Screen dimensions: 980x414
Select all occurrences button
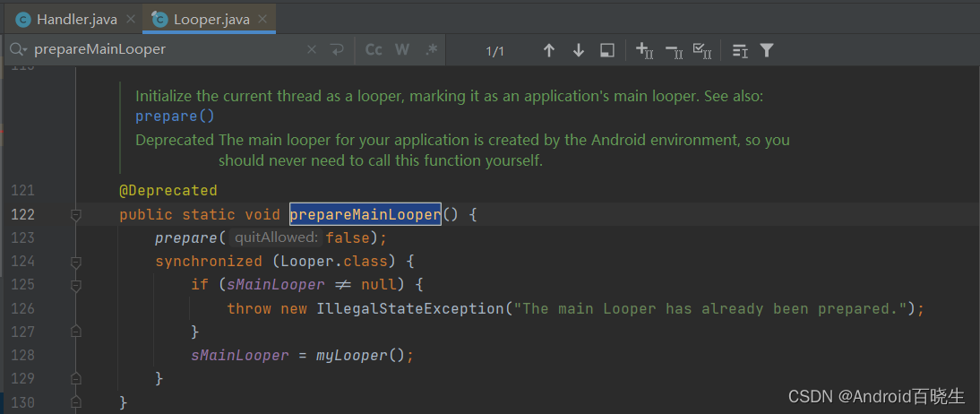pyautogui.click(x=703, y=51)
